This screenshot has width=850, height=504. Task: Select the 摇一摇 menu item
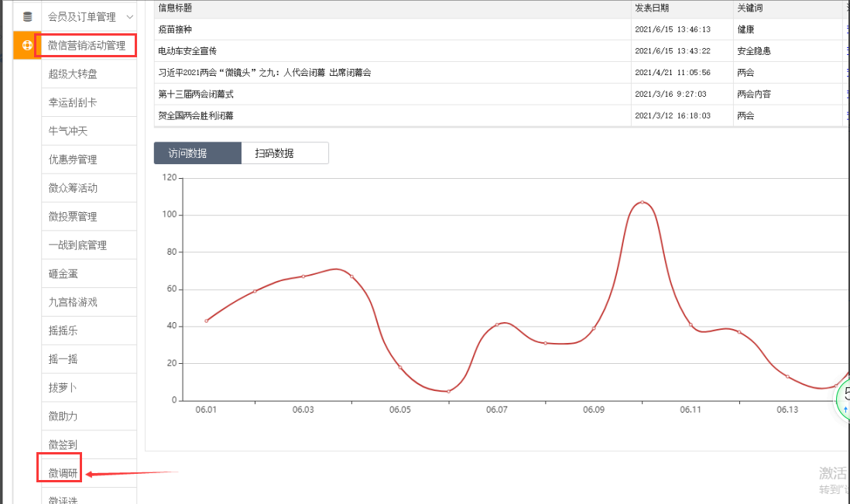coord(63,359)
